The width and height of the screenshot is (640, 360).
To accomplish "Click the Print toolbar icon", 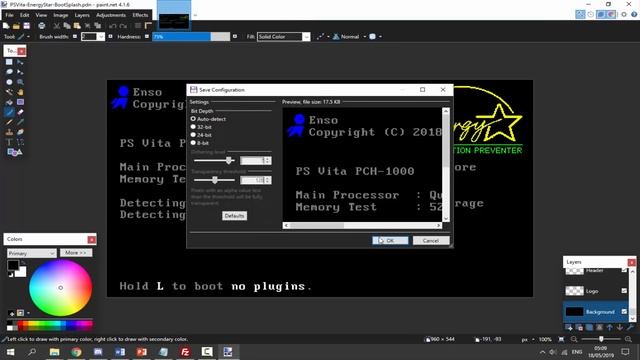I will [x=42, y=26].
